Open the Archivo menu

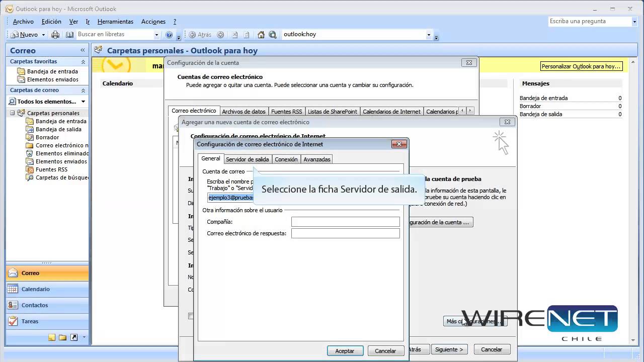pyautogui.click(x=23, y=22)
